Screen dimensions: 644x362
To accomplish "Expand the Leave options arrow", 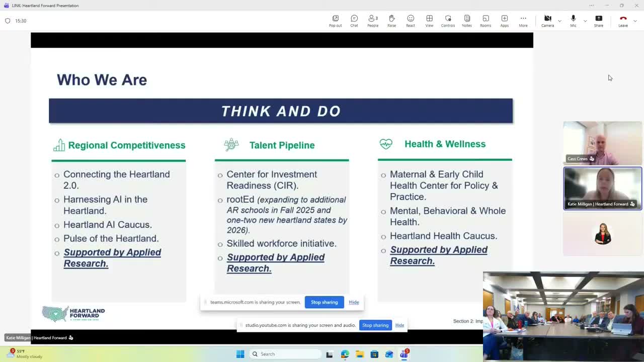I will coord(635,21).
